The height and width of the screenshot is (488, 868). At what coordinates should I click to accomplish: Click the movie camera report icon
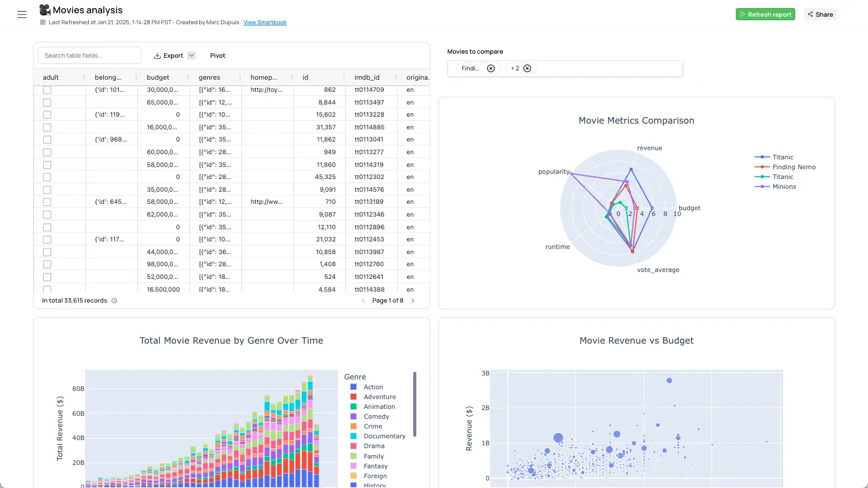pyautogui.click(x=44, y=10)
